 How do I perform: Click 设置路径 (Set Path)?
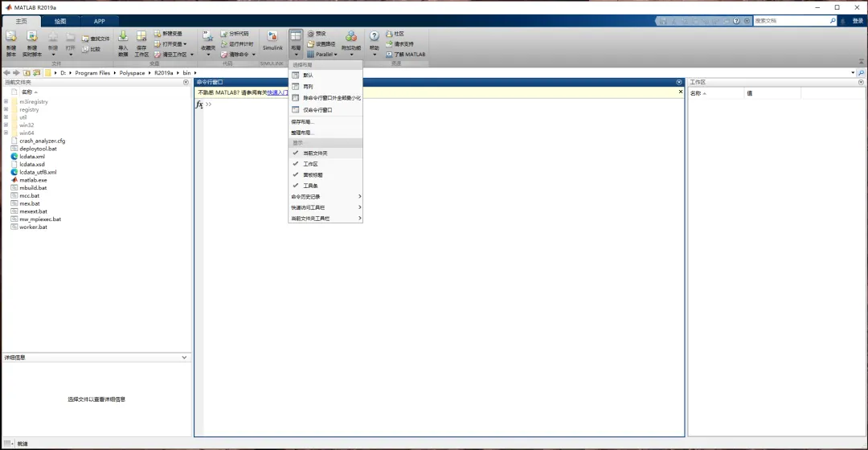321,44
